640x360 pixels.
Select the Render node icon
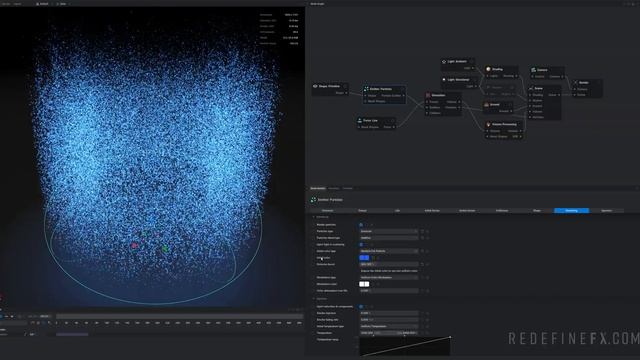coord(576,82)
